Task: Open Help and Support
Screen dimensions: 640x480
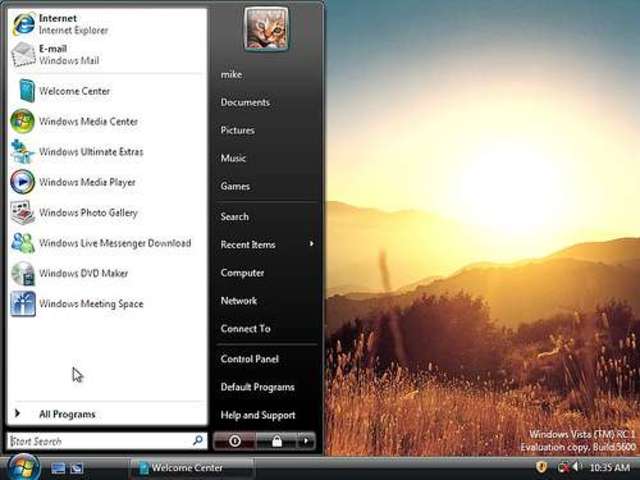Action: tap(258, 415)
